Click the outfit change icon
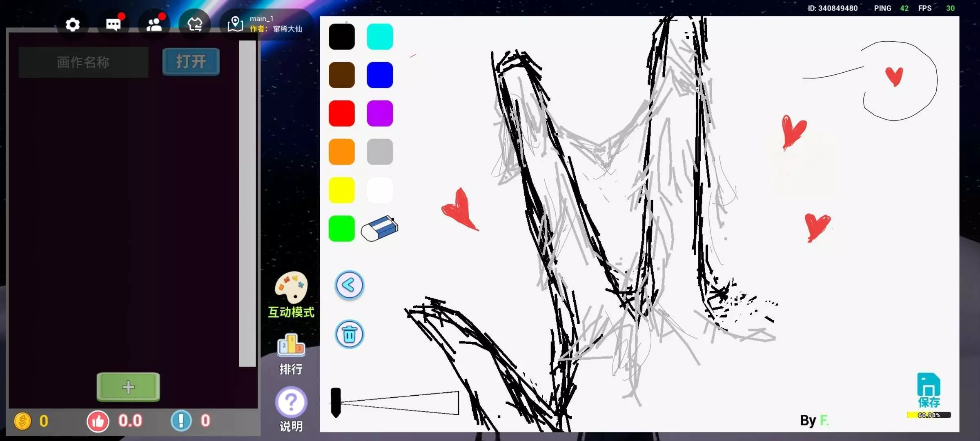Image resolution: width=980 pixels, height=441 pixels. 195,25
